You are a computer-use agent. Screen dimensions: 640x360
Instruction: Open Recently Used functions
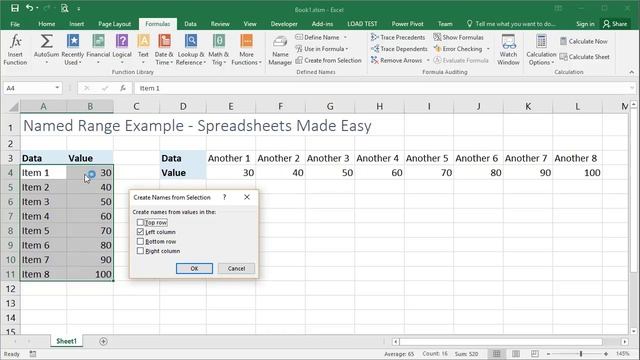pyautogui.click(x=73, y=49)
